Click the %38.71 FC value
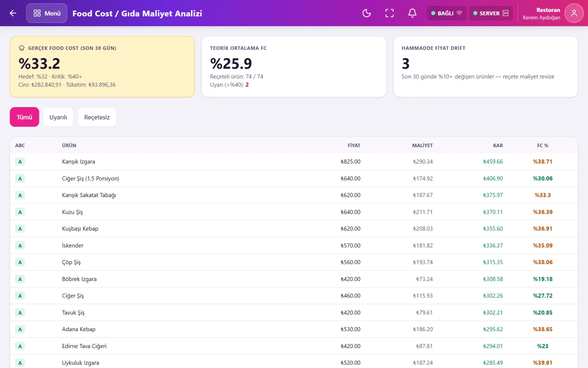Screen dimensions: 588x368 click(x=542, y=162)
